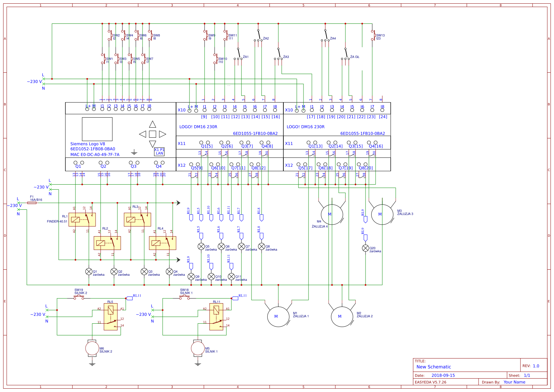Select lamp Q20 żarówka symbol

[x=366, y=248]
